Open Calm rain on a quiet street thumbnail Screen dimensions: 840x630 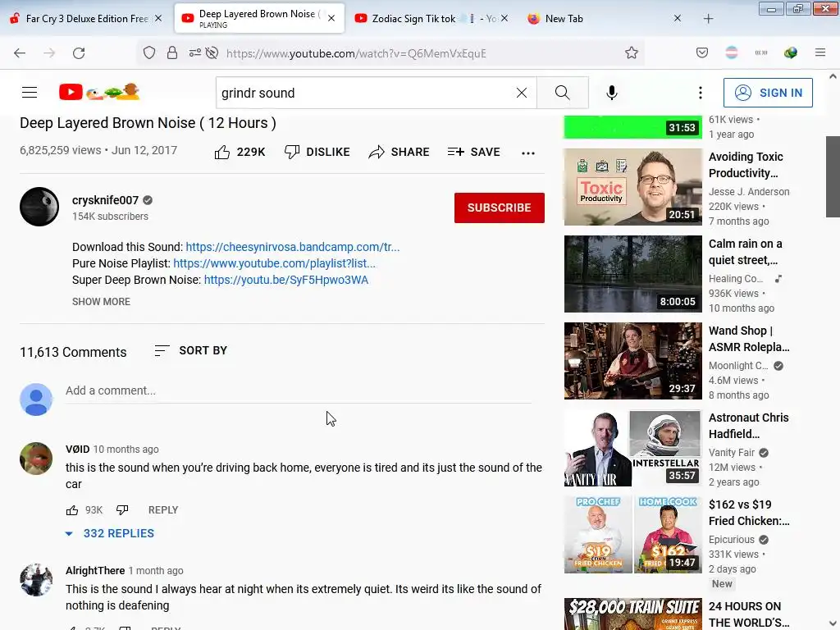coord(632,274)
